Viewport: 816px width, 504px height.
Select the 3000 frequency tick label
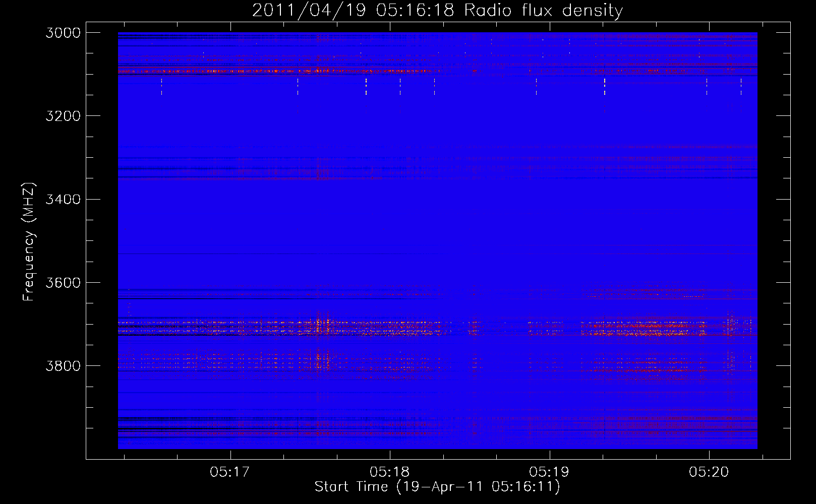[x=63, y=33]
